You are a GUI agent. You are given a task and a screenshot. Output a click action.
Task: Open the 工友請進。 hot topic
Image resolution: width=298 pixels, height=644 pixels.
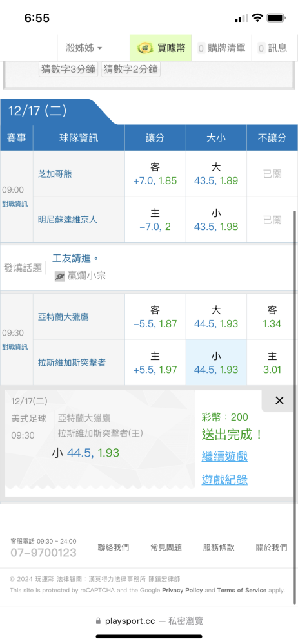75,259
